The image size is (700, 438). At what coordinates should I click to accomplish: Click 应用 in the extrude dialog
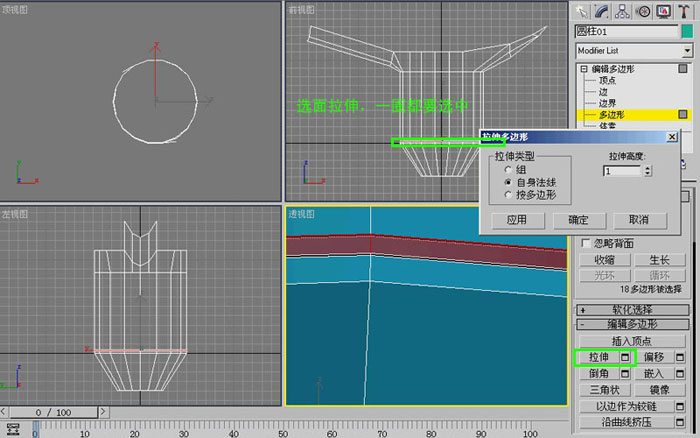(518, 220)
